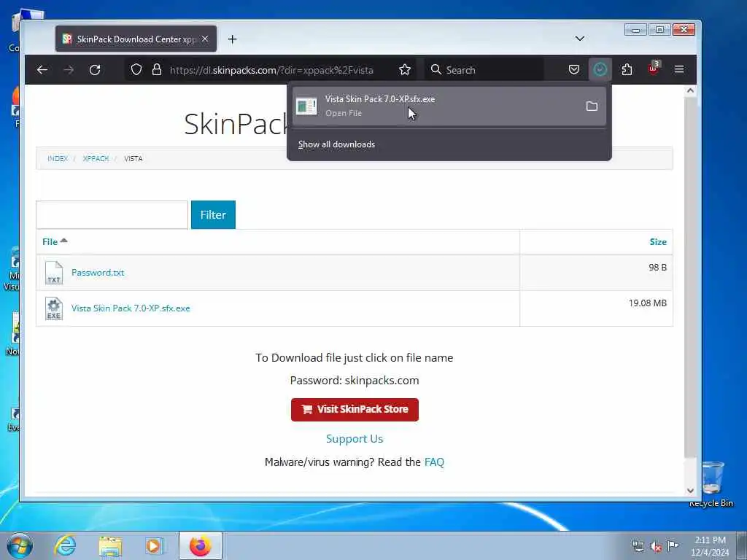Go to INDEX breadcrumb link
747x560 pixels.
tap(58, 158)
